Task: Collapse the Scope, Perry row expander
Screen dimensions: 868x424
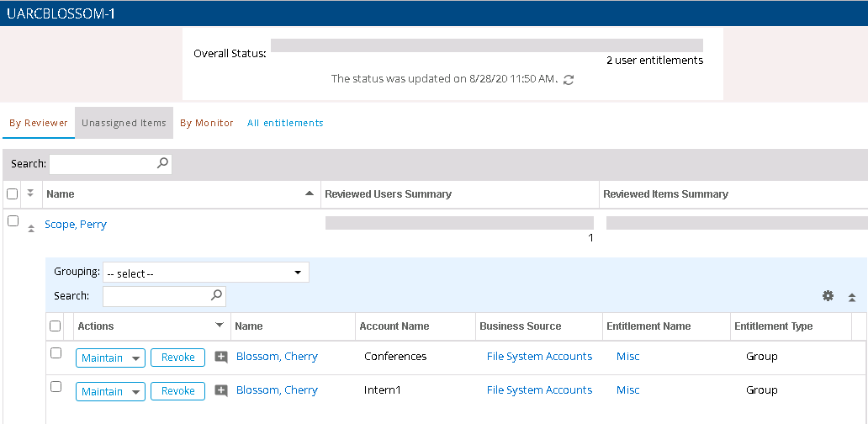Action: pos(31,227)
